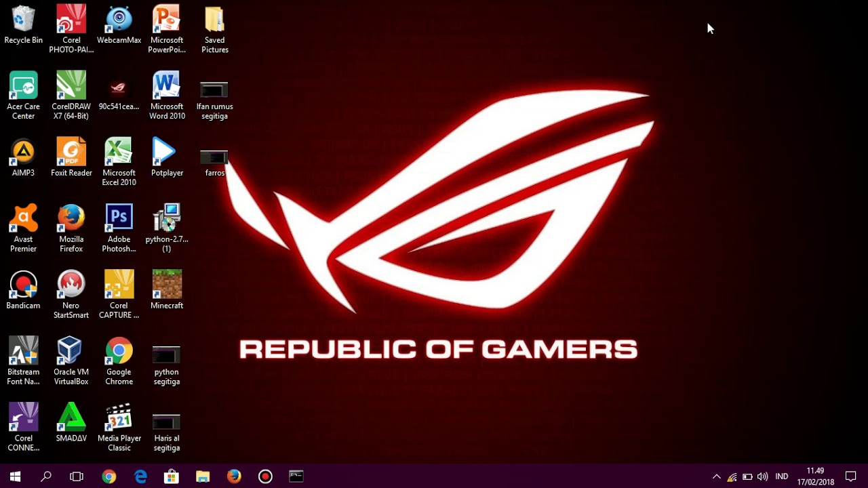Select the Potplayer desktop shortcut
The height and width of the screenshot is (488, 868).
tap(167, 158)
